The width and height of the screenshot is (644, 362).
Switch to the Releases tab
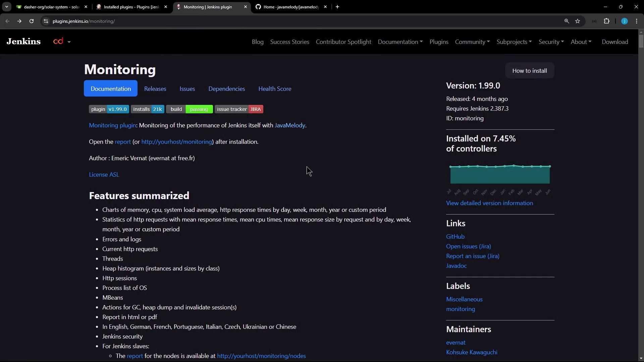click(x=155, y=89)
